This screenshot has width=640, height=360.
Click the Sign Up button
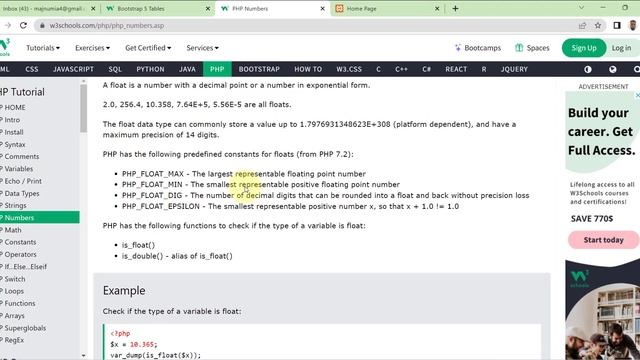tap(584, 48)
